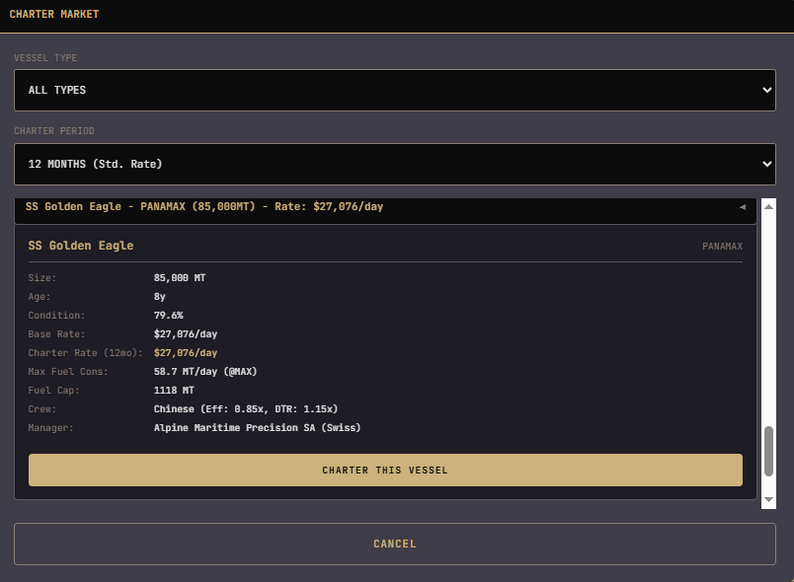Click the scrollbar up arrow
This screenshot has width=794, height=582.
click(x=769, y=206)
